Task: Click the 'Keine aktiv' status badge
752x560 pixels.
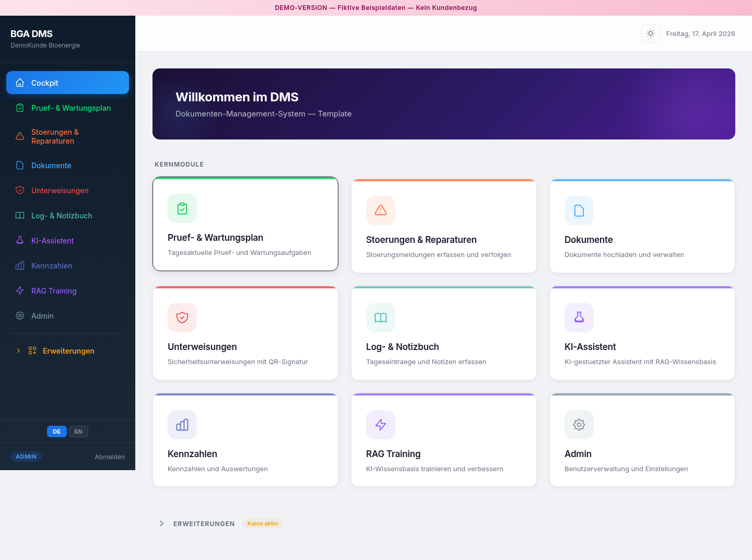Action: (262, 523)
